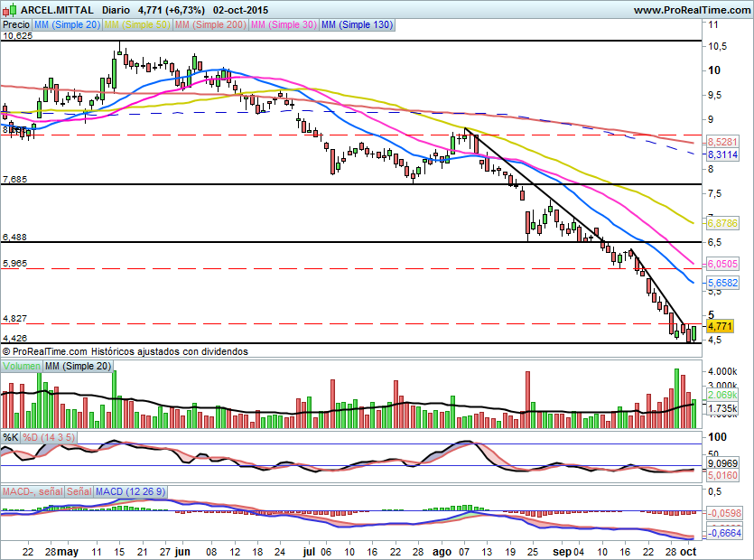Click the oct month axis label
Screen dimensions: 754x560
tap(688, 551)
